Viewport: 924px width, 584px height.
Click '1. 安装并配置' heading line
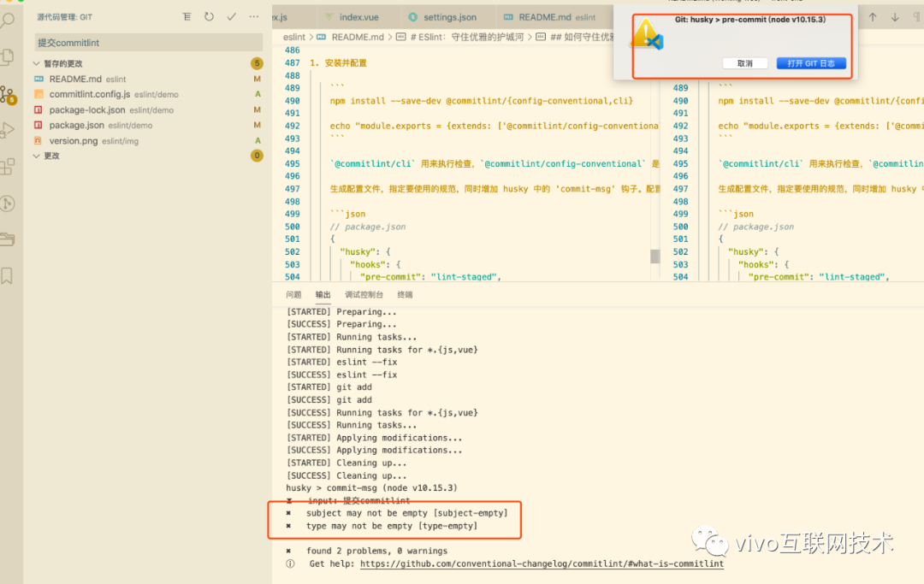[x=338, y=63]
